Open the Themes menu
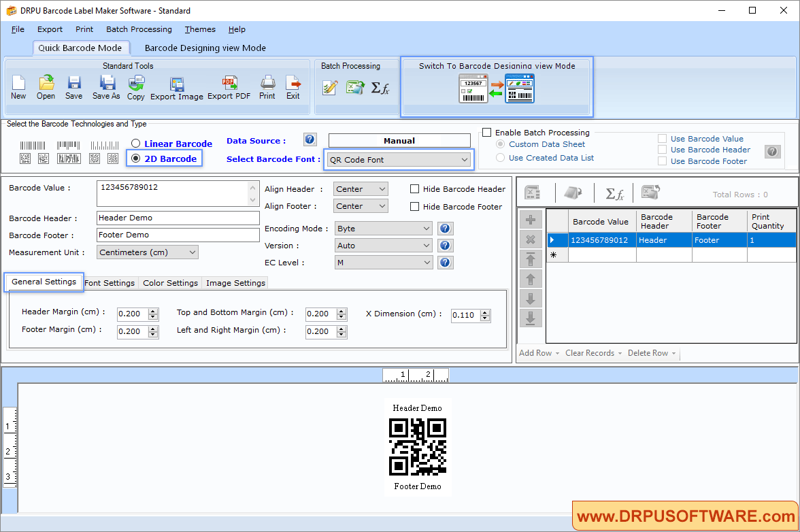800x532 pixels. (200, 29)
